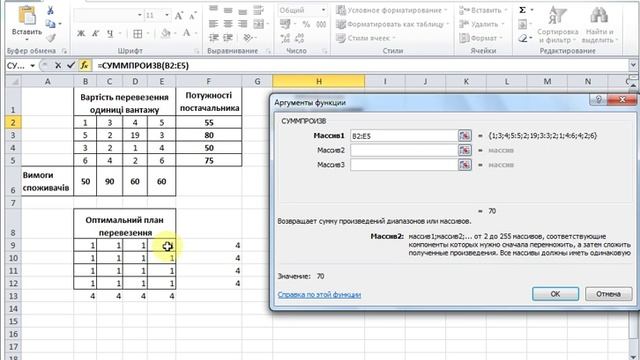
Task: Open Найти и выделить menu
Action: coord(600,24)
